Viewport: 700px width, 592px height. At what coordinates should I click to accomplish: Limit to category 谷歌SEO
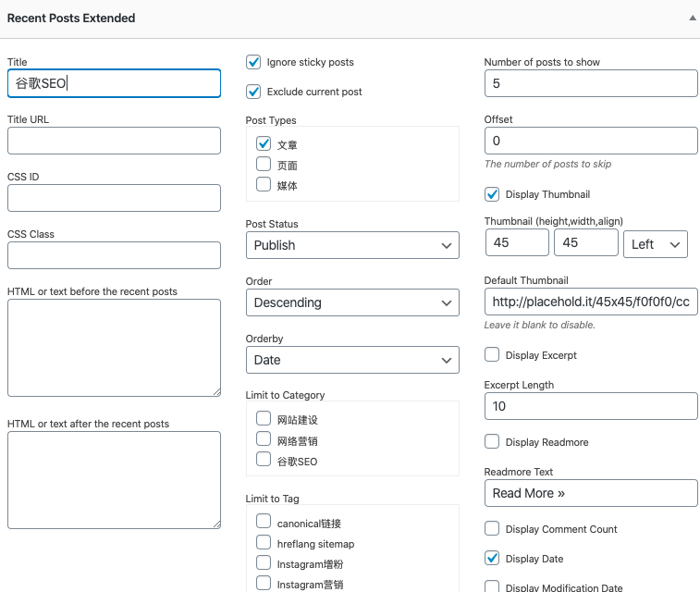click(x=264, y=459)
